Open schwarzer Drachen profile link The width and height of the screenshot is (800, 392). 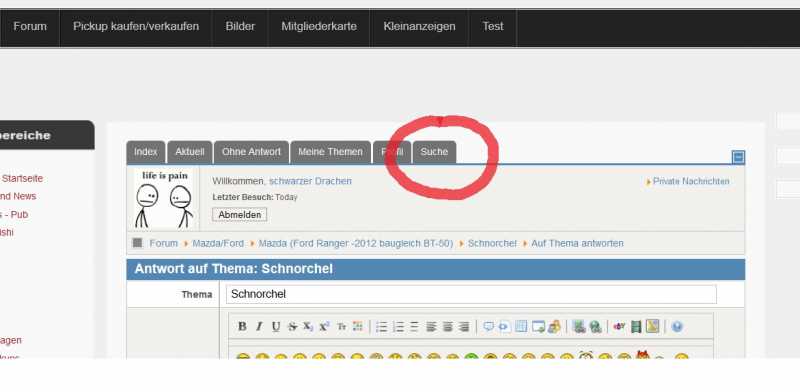tap(310, 181)
